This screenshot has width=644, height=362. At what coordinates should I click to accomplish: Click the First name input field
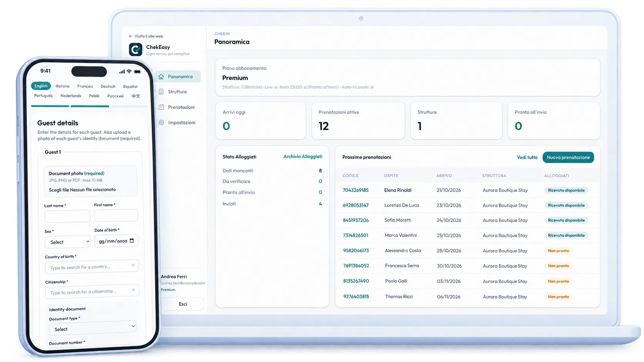pos(116,215)
